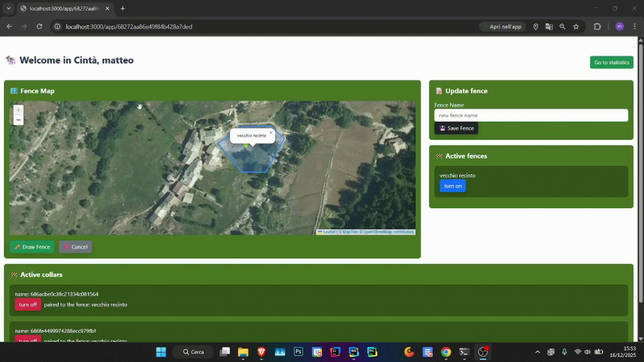644x362 pixels.
Task: Go to statistics page
Action: 611,62
